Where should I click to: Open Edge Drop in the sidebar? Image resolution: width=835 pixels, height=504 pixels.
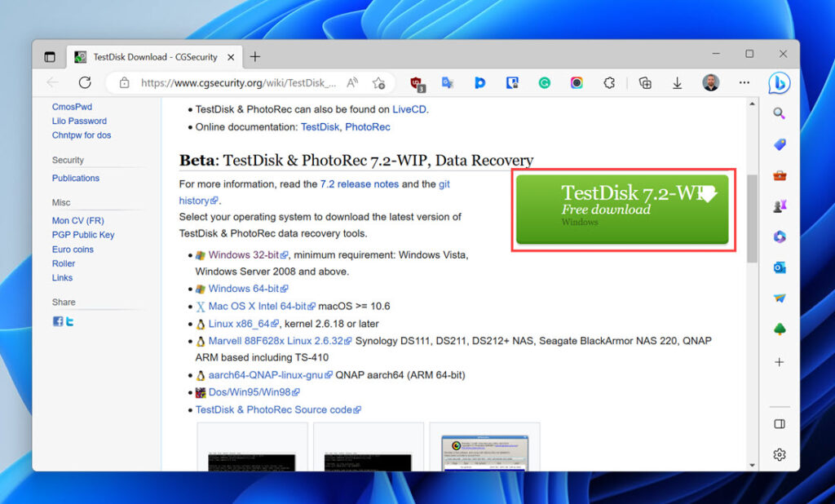779,298
